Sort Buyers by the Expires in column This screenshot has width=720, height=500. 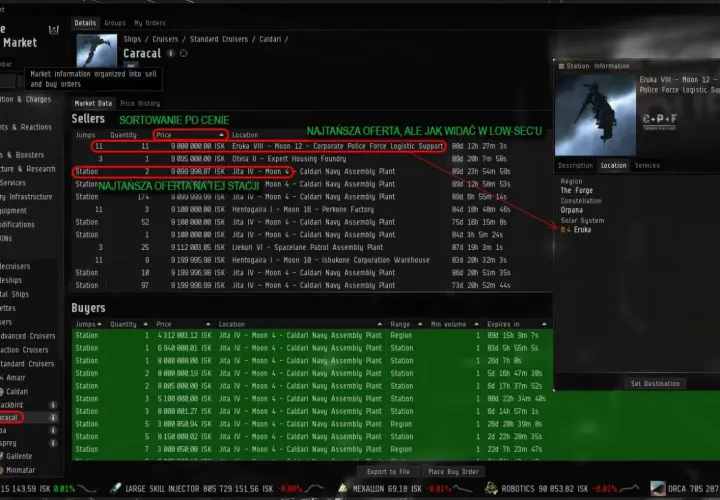pyautogui.click(x=517, y=324)
